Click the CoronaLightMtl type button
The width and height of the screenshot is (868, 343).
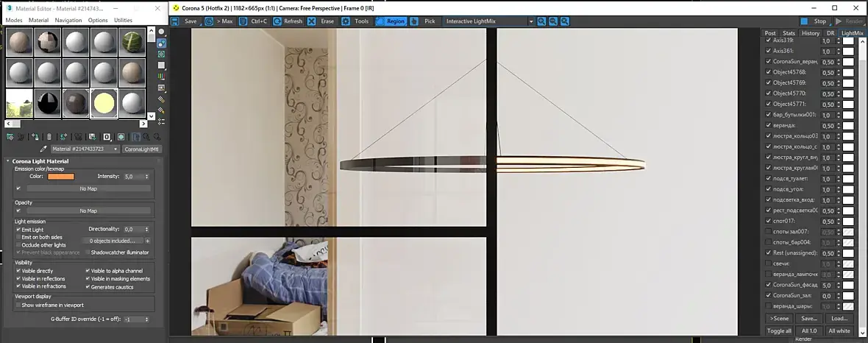[x=142, y=149]
